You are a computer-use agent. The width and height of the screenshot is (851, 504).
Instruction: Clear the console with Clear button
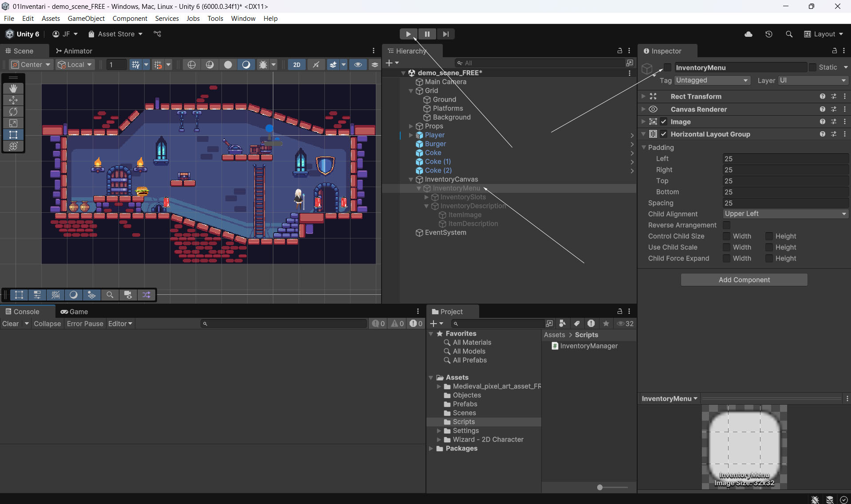click(x=11, y=324)
